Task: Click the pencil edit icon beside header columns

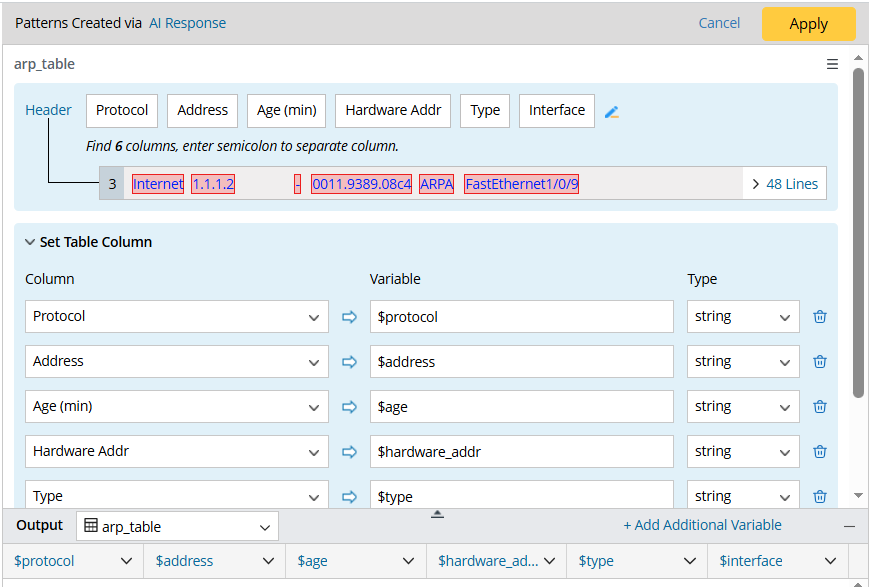Action: 612,112
